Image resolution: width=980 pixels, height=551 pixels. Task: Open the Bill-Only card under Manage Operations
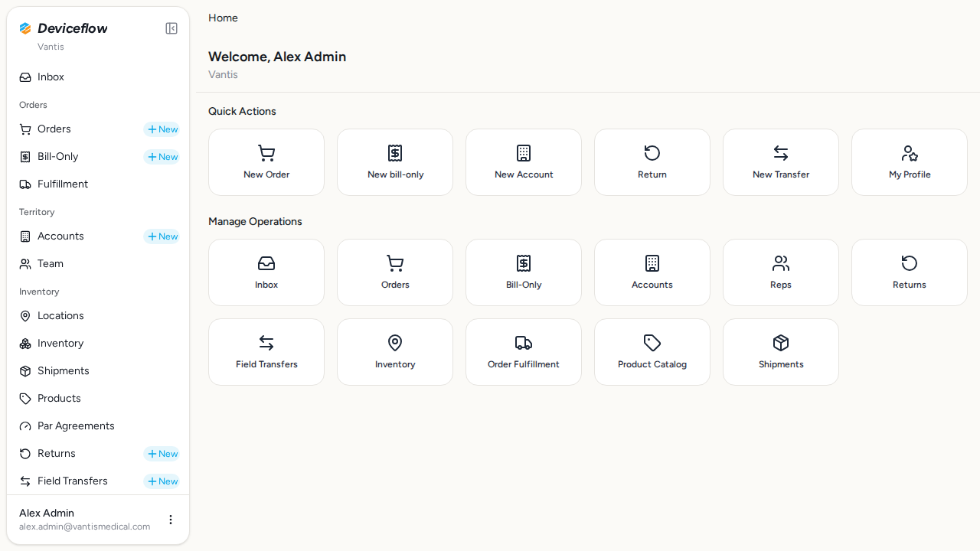pos(524,272)
